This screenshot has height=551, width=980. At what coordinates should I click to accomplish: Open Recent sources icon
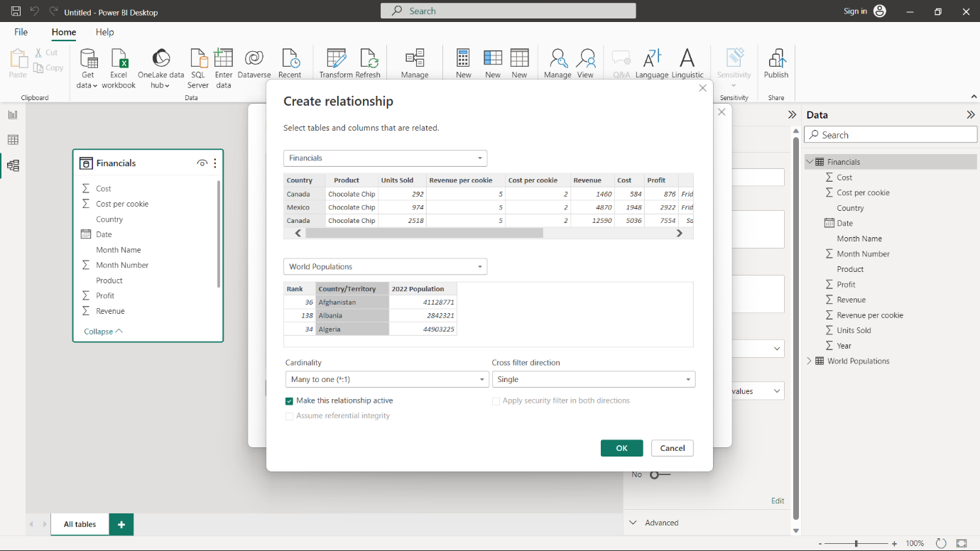pyautogui.click(x=290, y=64)
